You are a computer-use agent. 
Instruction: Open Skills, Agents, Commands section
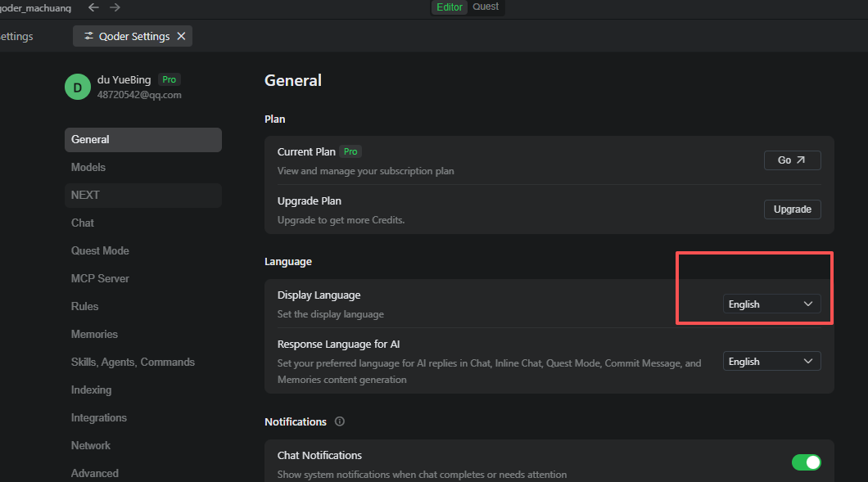[x=142, y=362]
